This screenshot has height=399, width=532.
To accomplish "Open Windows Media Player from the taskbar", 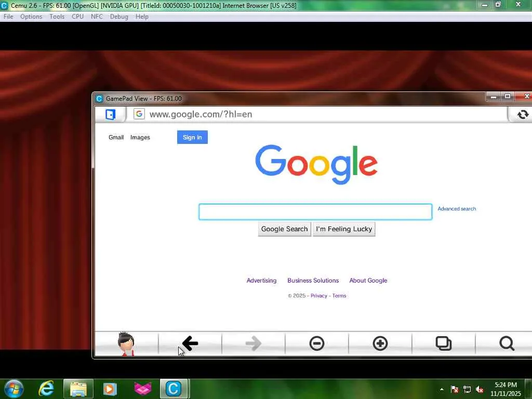I will pos(110,389).
